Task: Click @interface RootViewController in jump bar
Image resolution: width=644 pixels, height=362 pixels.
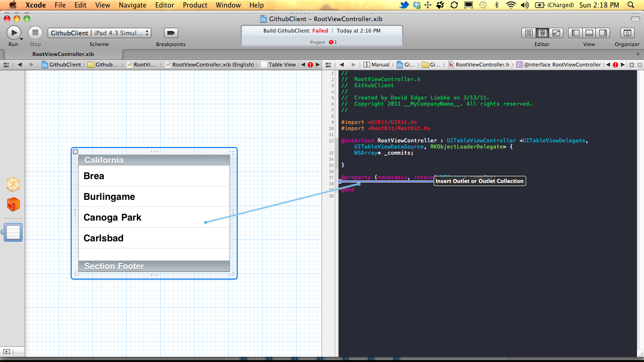Action: (559, 65)
